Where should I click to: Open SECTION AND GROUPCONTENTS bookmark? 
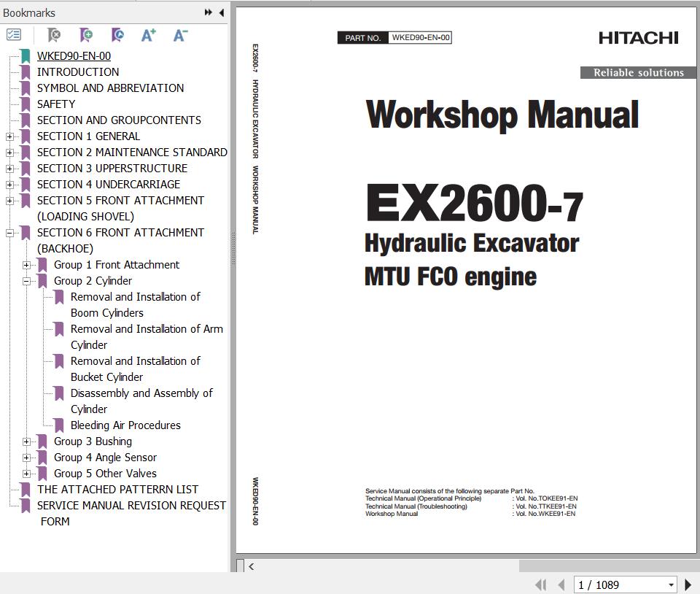(x=119, y=120)
